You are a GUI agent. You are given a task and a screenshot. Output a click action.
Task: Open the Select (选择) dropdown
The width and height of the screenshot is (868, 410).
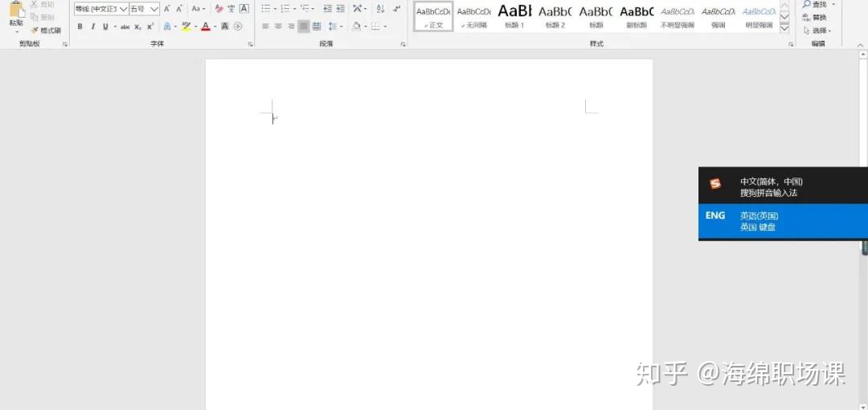point(817,31)
